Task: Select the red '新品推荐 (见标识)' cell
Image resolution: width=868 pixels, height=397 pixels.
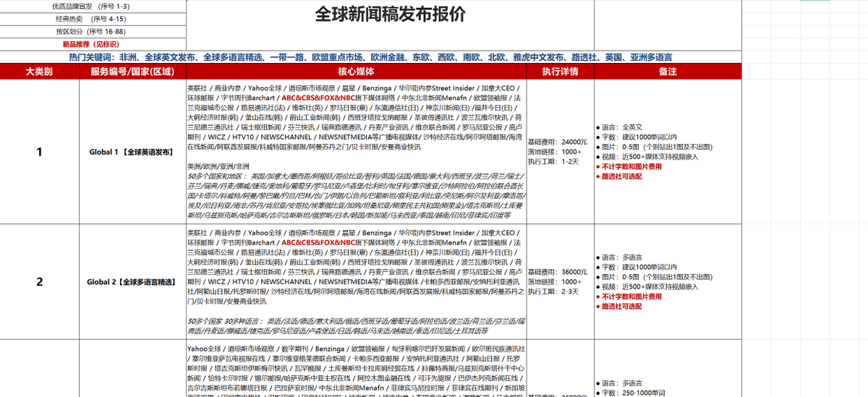Action: click(x=91, y=44)
